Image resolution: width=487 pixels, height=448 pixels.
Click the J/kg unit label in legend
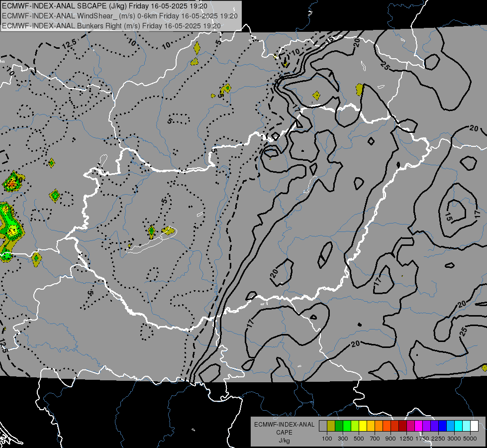(x=285, y=441)
